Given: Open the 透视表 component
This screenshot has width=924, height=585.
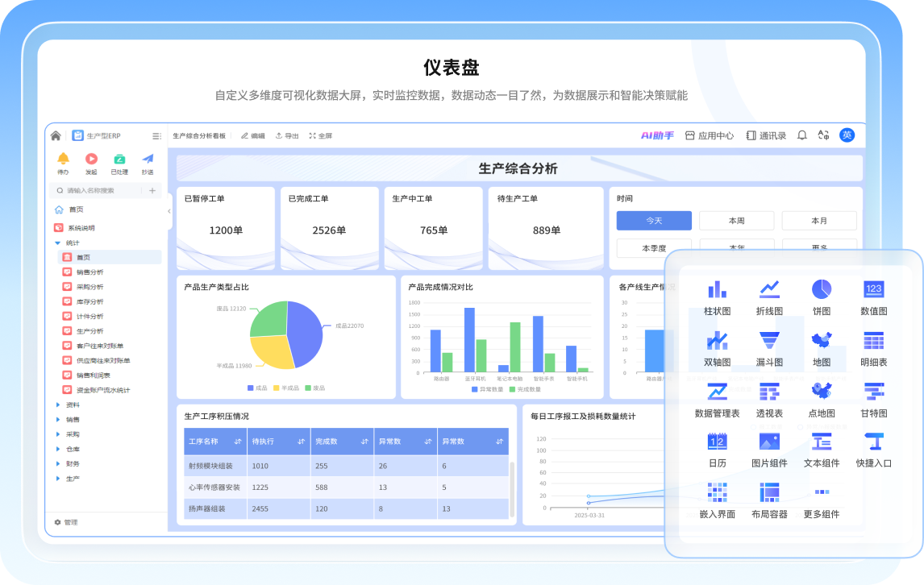Looking at the screenshot, I should coord(769,400).
